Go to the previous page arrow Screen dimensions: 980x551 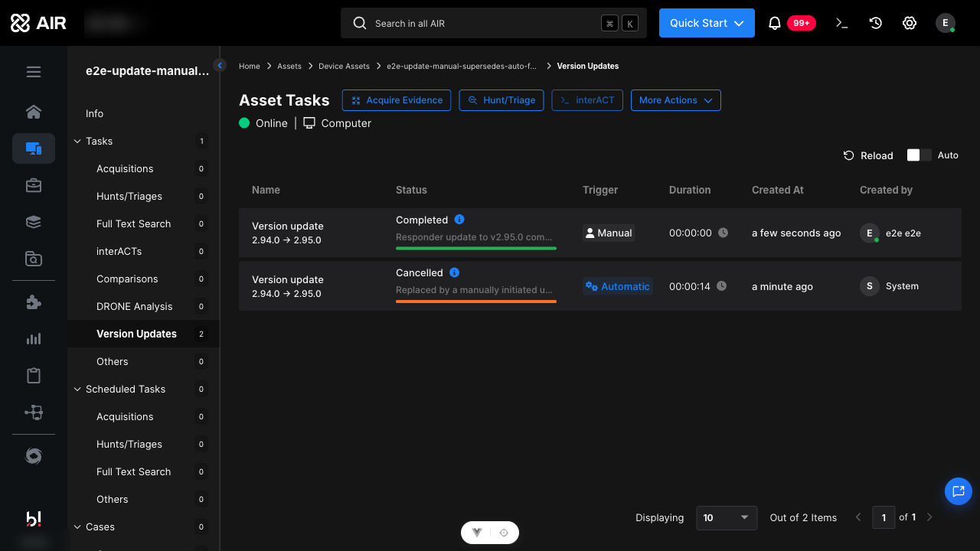pos(858,518)
